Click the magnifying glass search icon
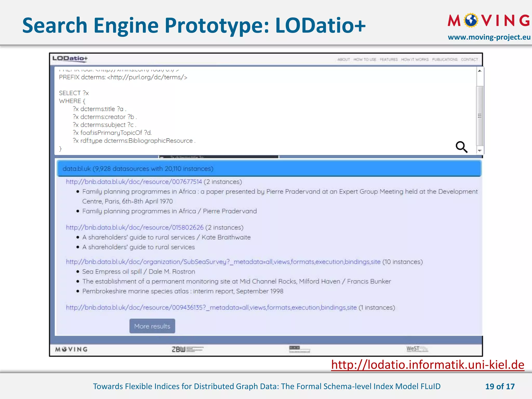 [462, 147]
